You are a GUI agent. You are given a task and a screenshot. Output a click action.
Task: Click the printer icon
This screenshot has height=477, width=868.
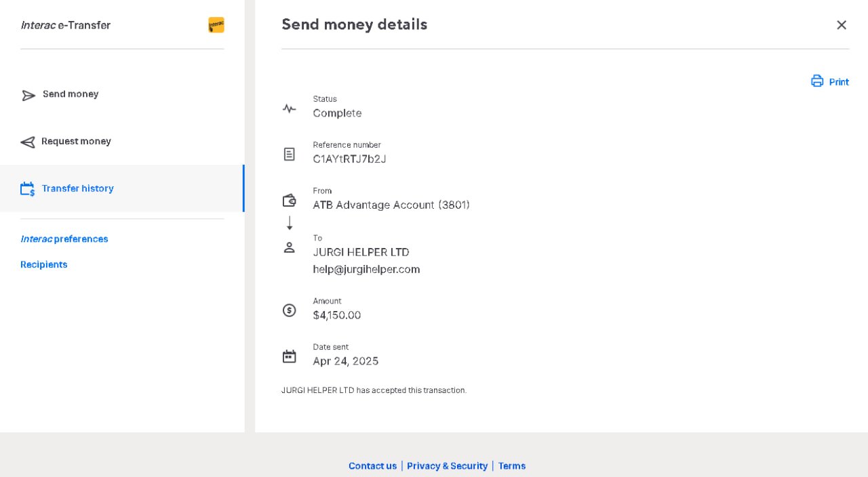pos(817,81)
